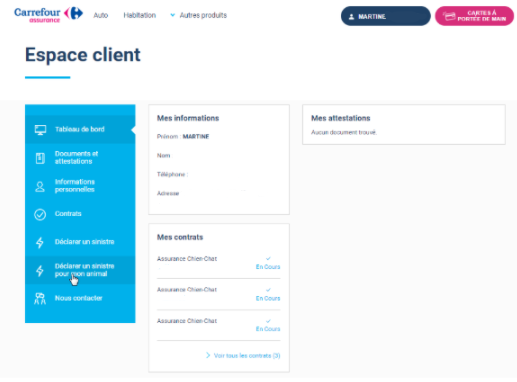Click En Cours status of second contract
517x382 pixels.
pyautogui.click(x=268, y=298)
